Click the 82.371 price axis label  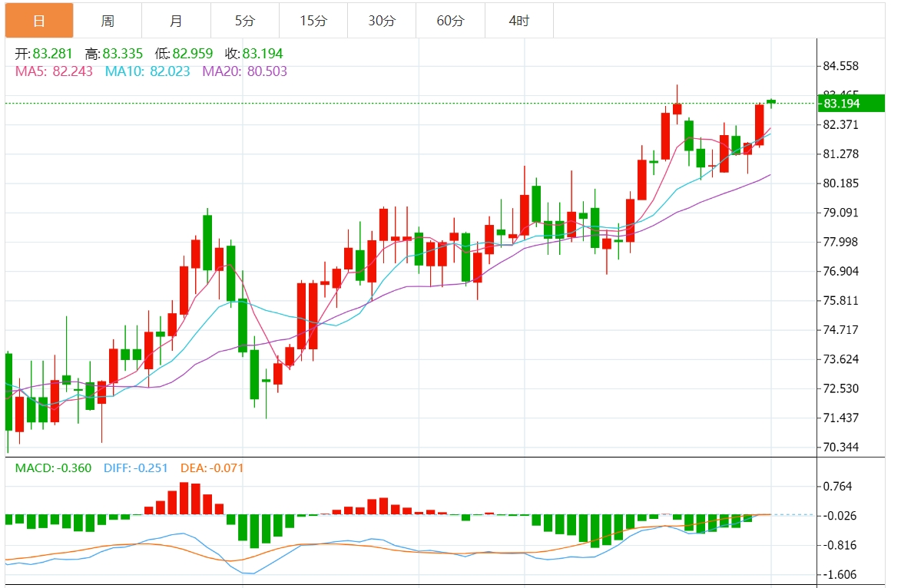[x=840, y=124]
